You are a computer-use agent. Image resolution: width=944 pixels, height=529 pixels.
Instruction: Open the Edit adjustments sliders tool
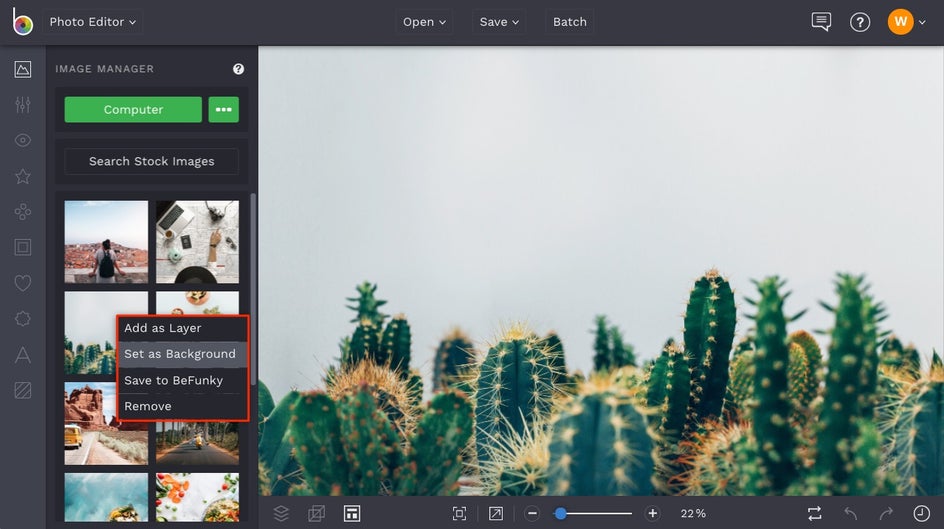pos(22,105)
